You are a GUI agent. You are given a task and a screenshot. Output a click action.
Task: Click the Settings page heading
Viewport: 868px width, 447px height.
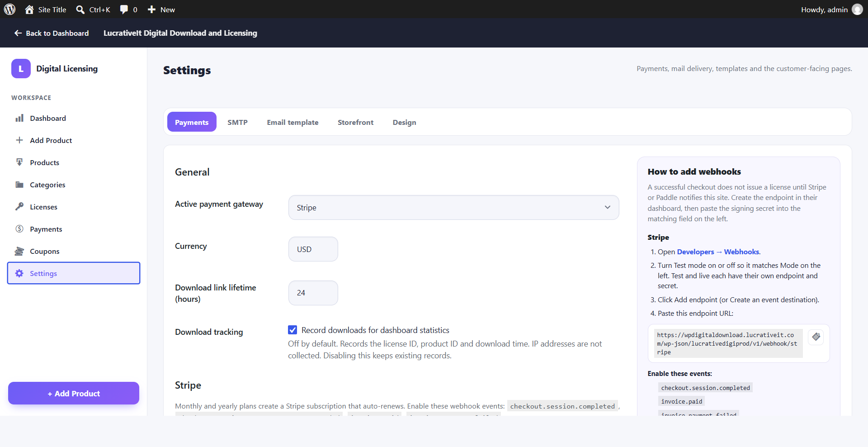tap(187, 70)
